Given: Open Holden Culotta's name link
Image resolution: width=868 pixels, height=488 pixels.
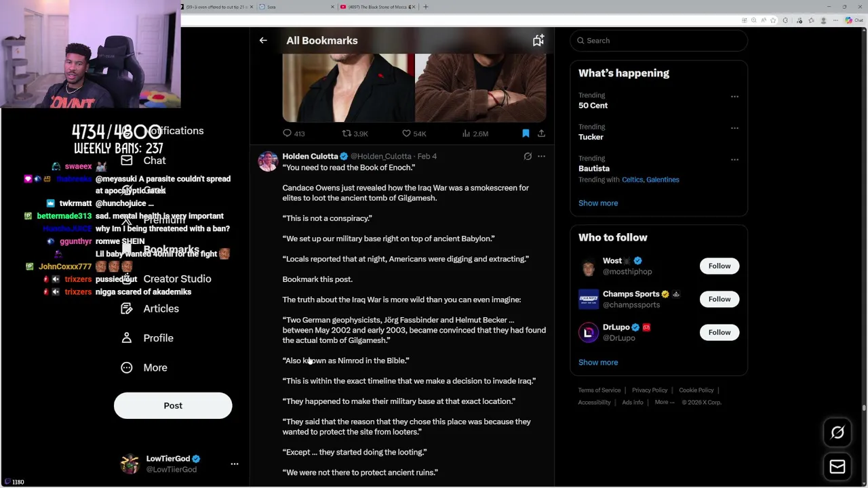Looking at the screenshot, I should pos(310,157).
